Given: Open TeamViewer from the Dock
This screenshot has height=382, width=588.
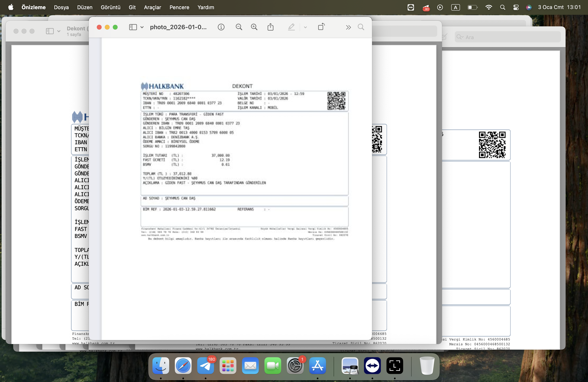Looking at the screenshot, I should pos(372,365).
